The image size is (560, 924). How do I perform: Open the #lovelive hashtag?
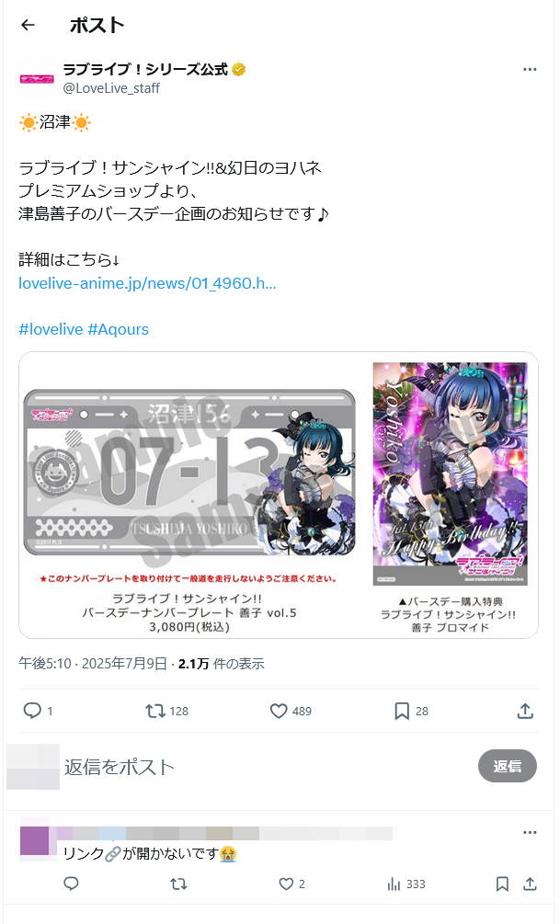(51, 329)
